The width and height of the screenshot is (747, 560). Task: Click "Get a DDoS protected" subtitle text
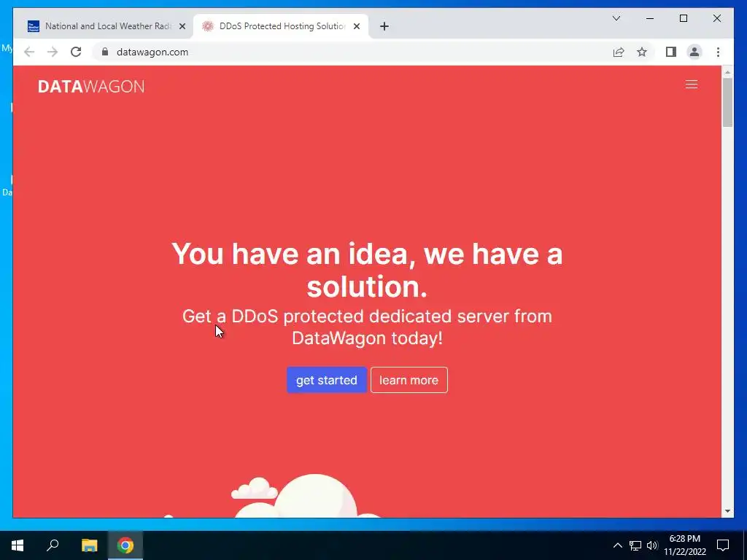(367, 327)
